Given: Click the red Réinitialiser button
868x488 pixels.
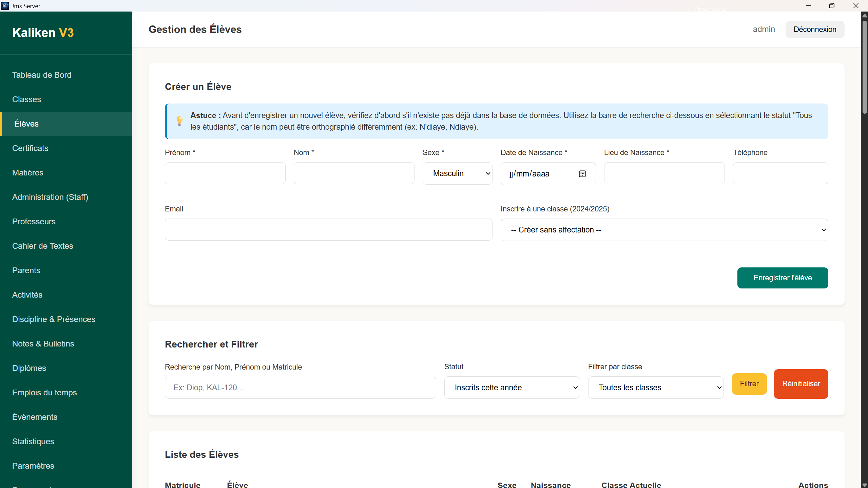Looking at the screenshot, I should click(x=801, y=384).
